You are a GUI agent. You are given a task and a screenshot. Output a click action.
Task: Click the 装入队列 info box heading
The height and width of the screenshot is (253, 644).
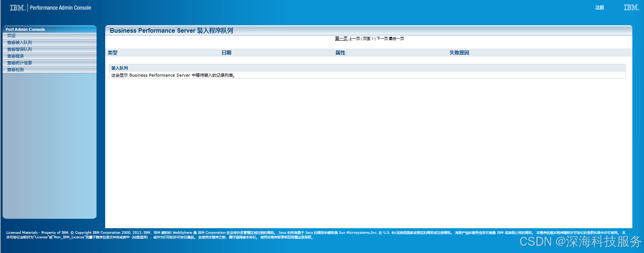point(119,68)
